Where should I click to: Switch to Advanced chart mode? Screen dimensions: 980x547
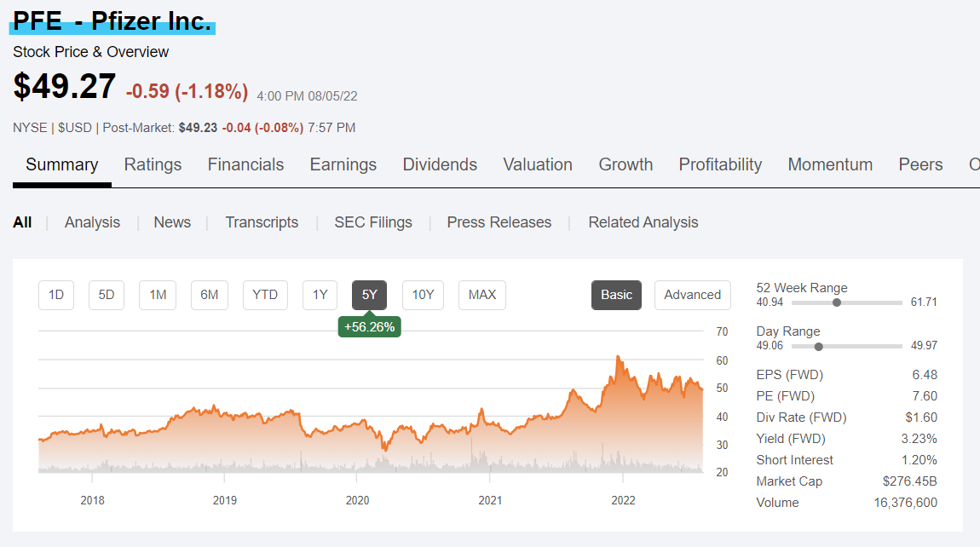click(693, 295)
